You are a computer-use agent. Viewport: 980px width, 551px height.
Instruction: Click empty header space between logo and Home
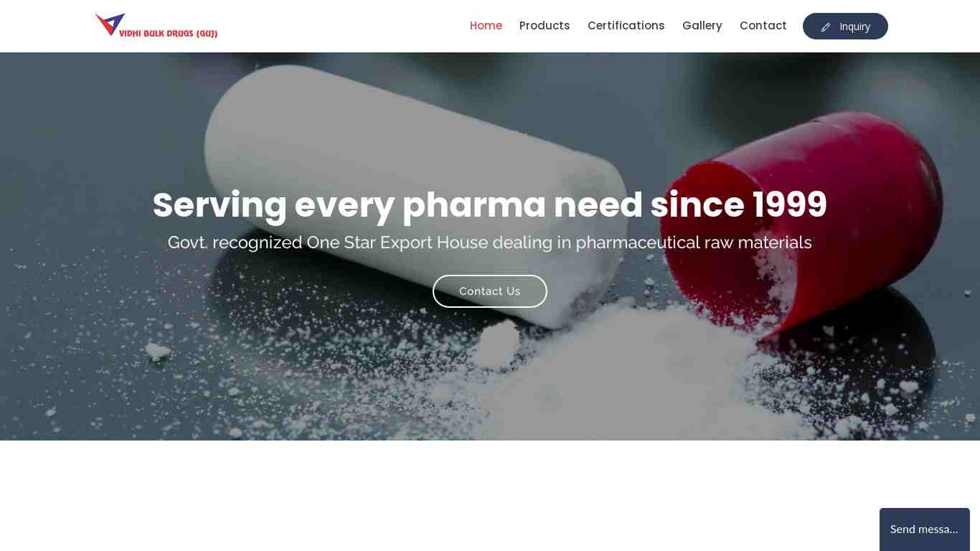click(344, 26)
